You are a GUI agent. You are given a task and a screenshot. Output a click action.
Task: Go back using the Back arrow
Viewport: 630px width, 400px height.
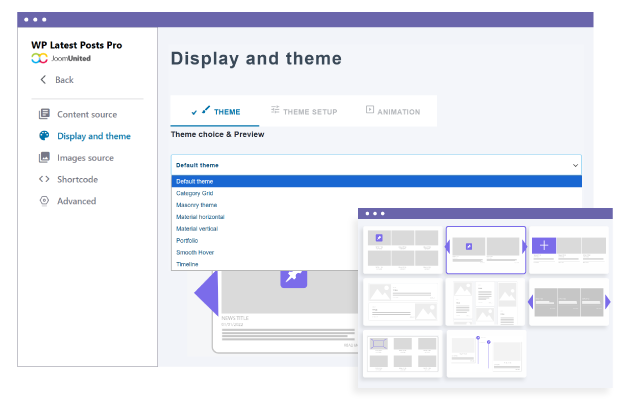43,80
